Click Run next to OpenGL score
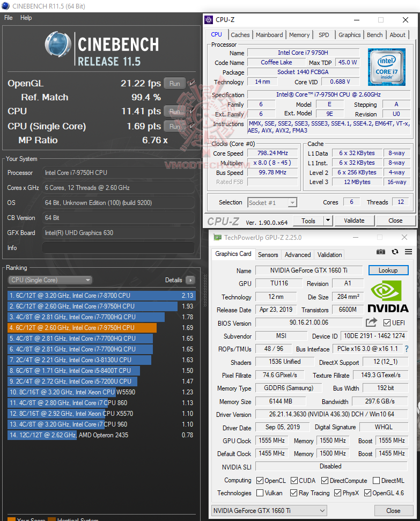 (x=174, y=83)
